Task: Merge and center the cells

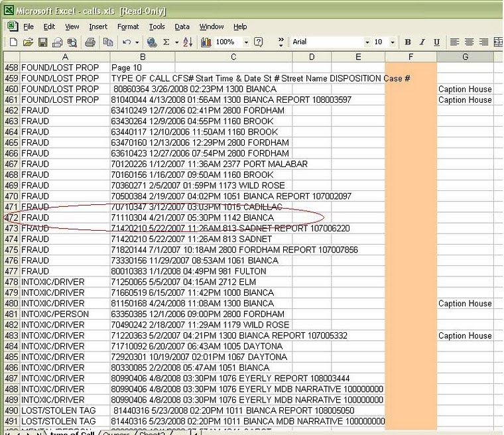Action: (498, 42)
